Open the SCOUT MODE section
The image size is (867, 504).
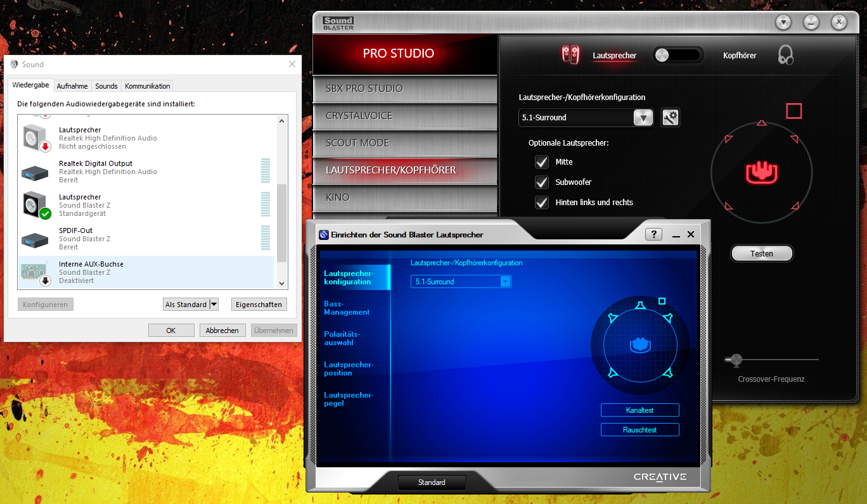click(x=405, y=143)
